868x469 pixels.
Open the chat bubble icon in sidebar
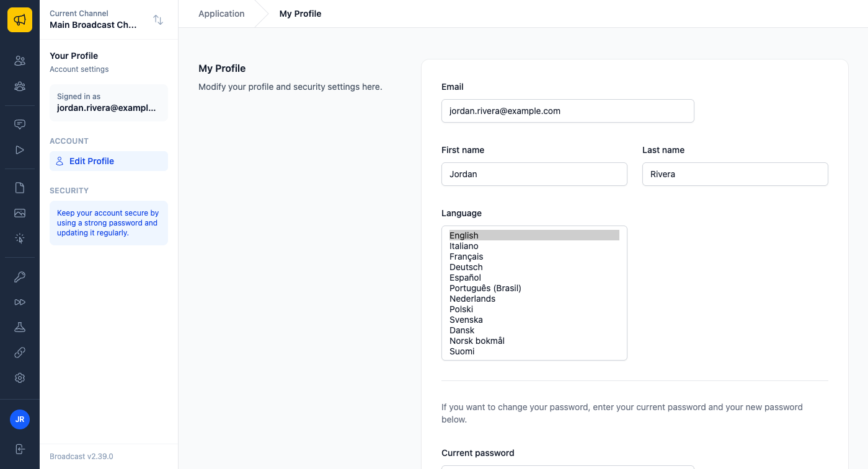coord(20,125)
